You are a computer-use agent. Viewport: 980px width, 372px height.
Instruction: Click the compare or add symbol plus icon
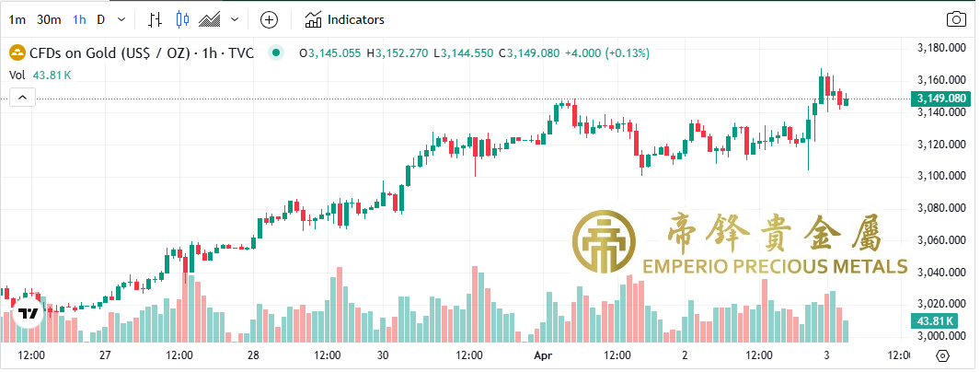point(269,20)
